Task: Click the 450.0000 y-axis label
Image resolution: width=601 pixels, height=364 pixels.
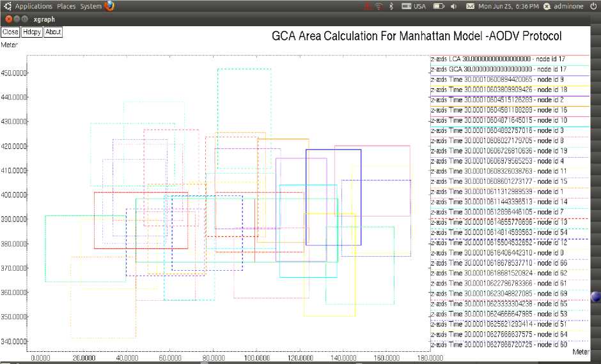Action: click(14, 73)
